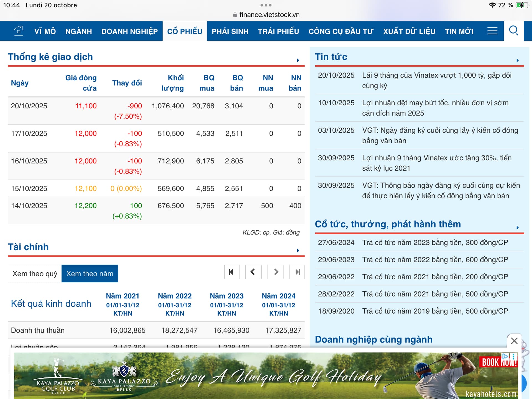The height and width of the screenshot is (399, 532).
Task: Go to the Vietstock home icon
Action: [19, 31]
